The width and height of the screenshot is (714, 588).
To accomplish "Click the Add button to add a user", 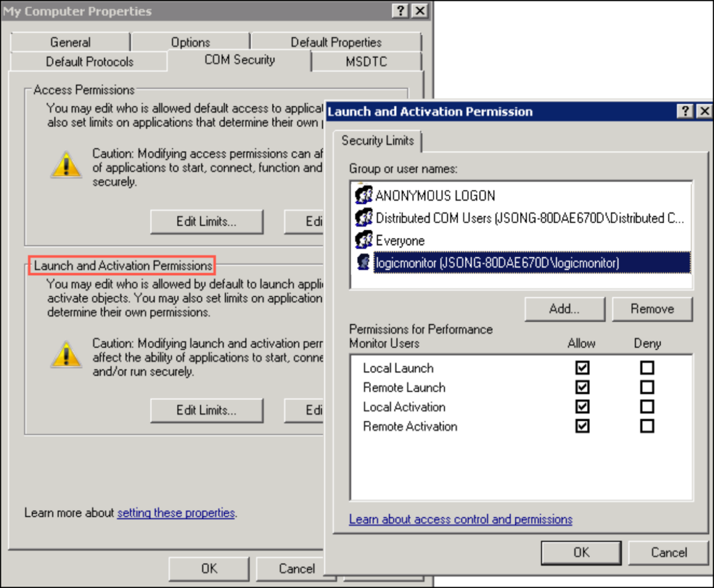I will tap(564, 309).
